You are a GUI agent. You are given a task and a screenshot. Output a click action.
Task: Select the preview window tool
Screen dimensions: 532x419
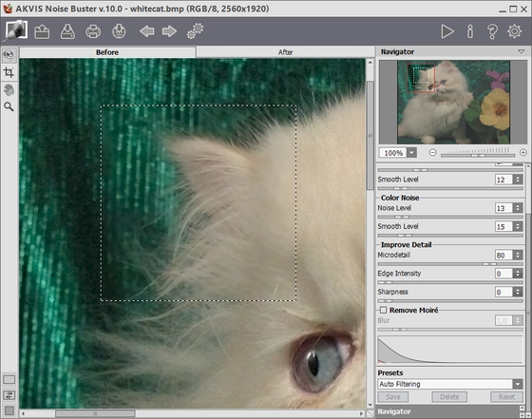tap(9, 55)
